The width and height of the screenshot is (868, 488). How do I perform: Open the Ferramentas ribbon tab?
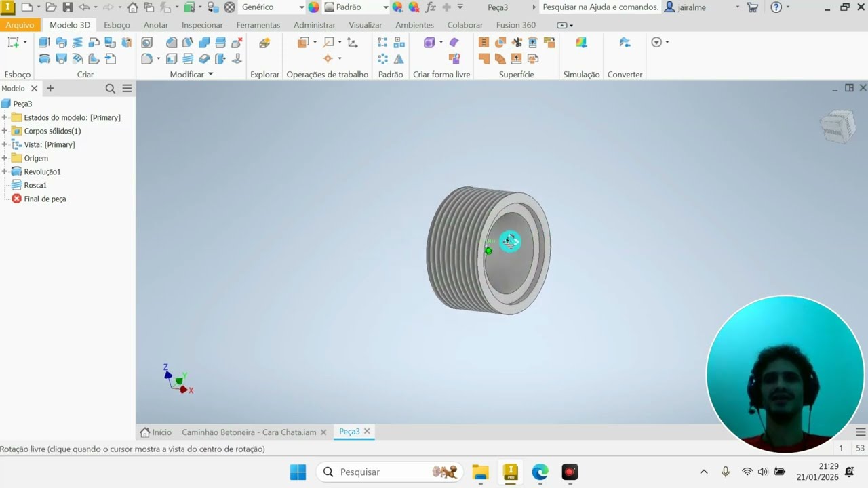258,25
